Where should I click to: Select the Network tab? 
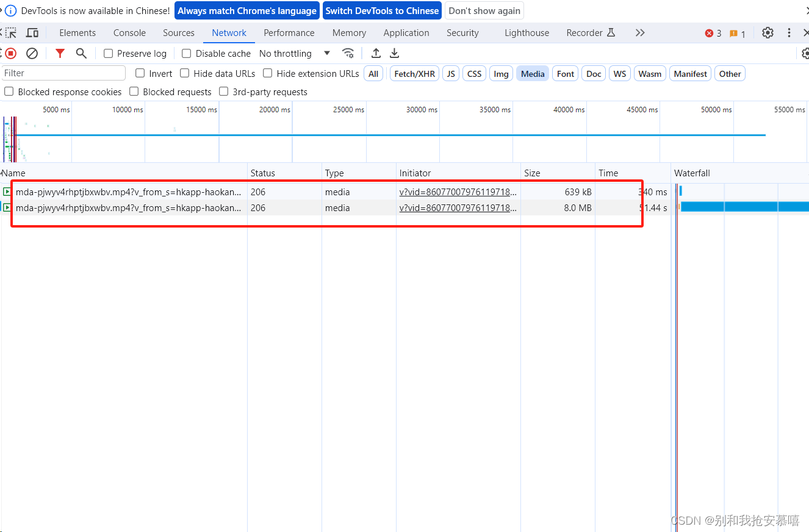point(229,33)
